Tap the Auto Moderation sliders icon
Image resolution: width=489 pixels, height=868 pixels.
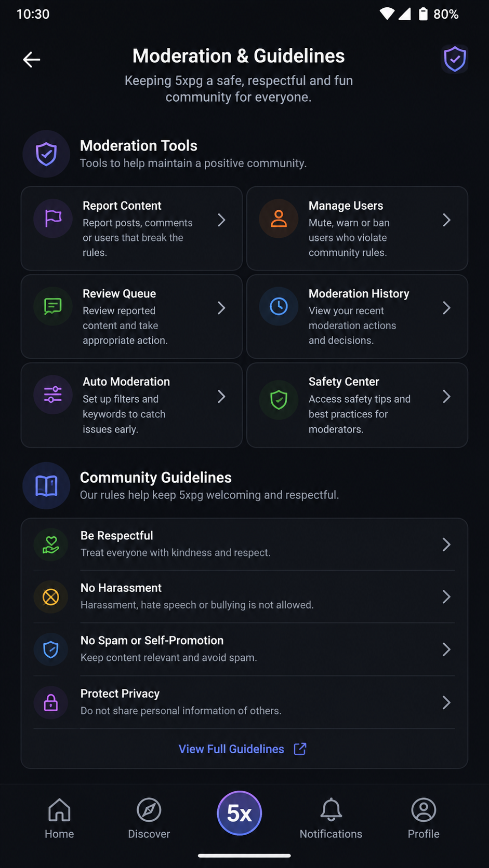click(53, 395)
